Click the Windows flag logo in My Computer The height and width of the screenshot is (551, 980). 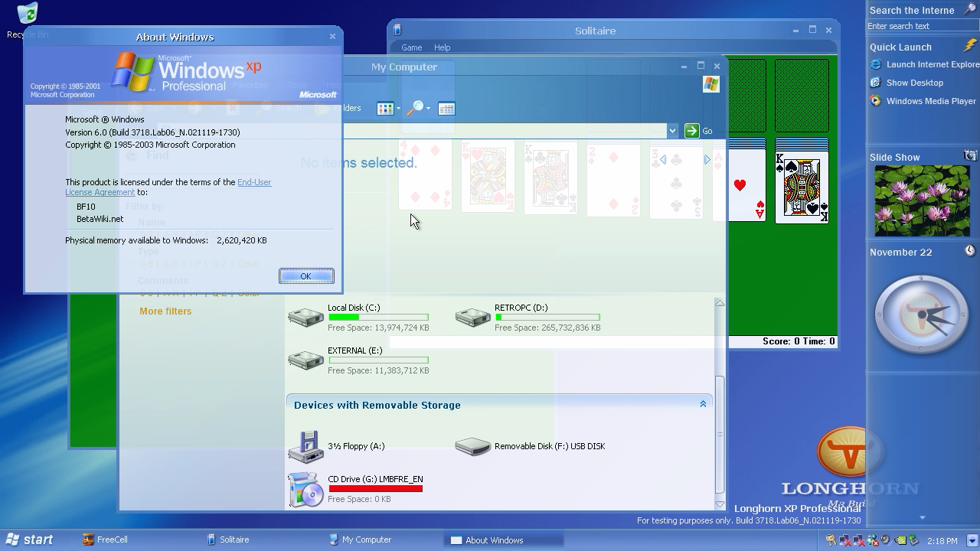click(711, 84)
